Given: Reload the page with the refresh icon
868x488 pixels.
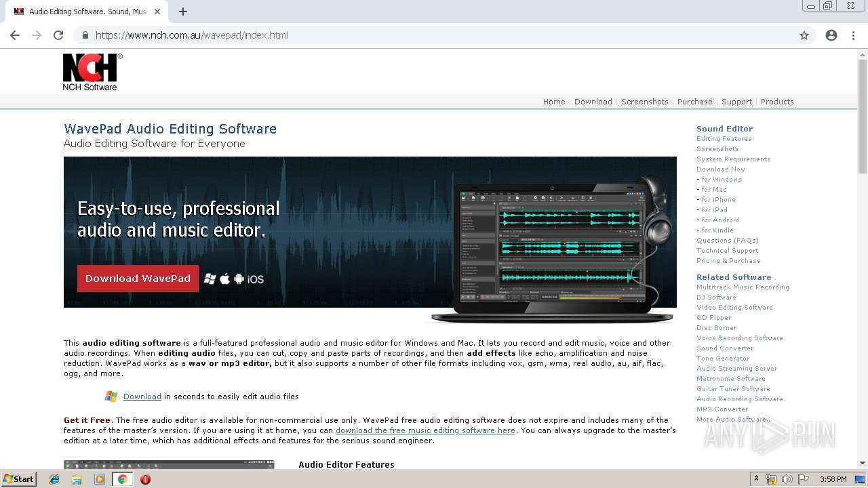Looking at the screenshot, I should point(58,35).
